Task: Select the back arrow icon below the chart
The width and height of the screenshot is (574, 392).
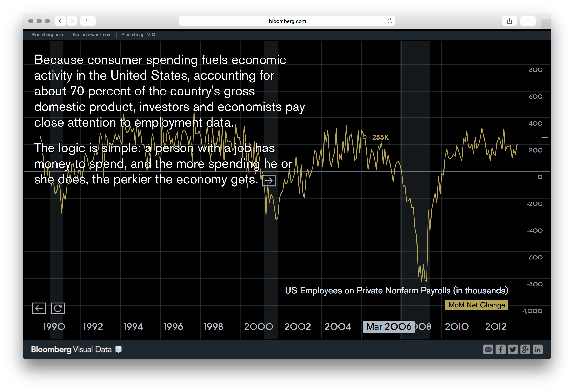Action: [x=39, y=308]
